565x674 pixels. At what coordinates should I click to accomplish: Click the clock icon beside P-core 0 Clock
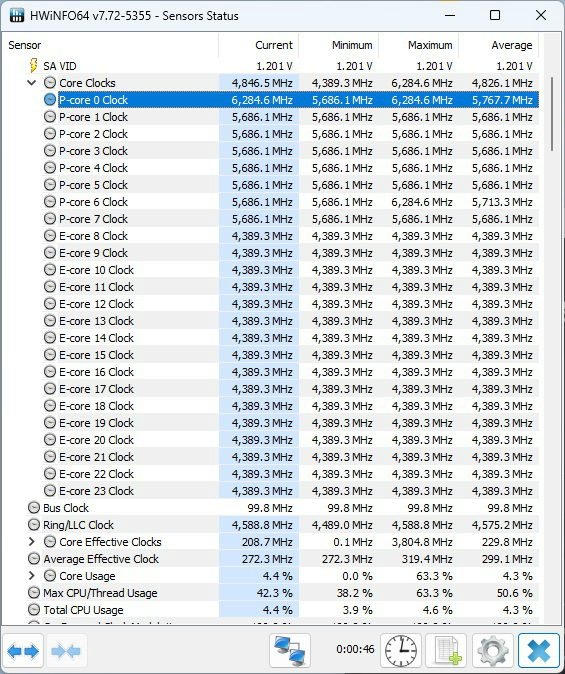[x=50, y=100]
